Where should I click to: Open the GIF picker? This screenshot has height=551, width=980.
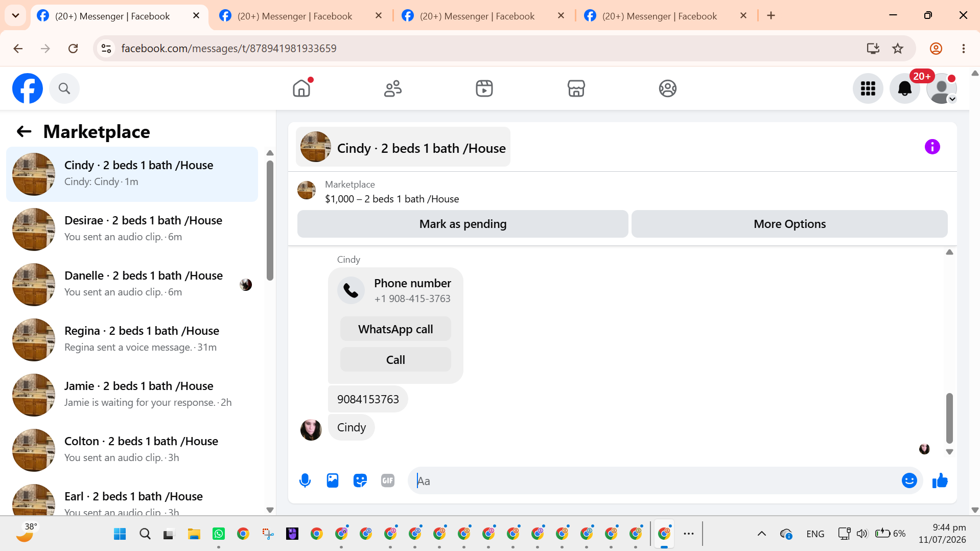coord(388,480)
